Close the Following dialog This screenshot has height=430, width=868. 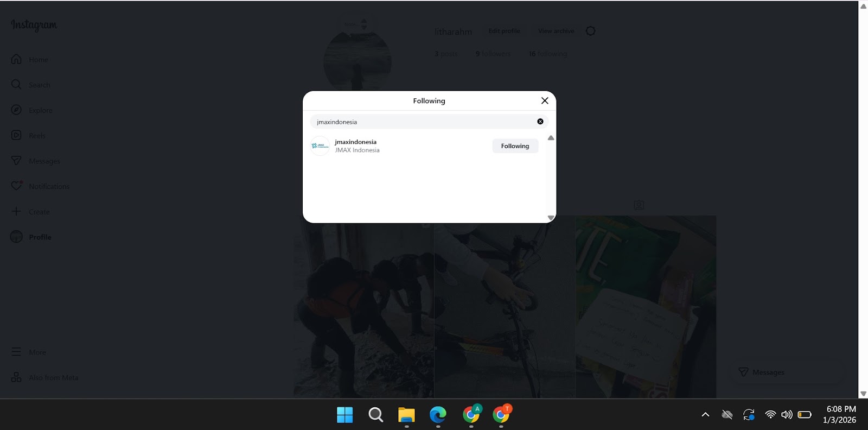click(545, 100)
